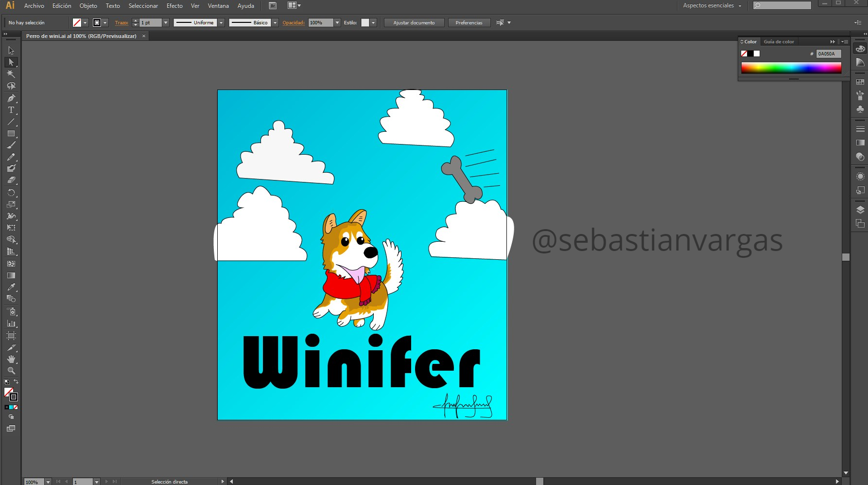Screen dimensions: 868x485
Task: Open Adobe Bridge from the menu bar
Action: tap(273, 6)
